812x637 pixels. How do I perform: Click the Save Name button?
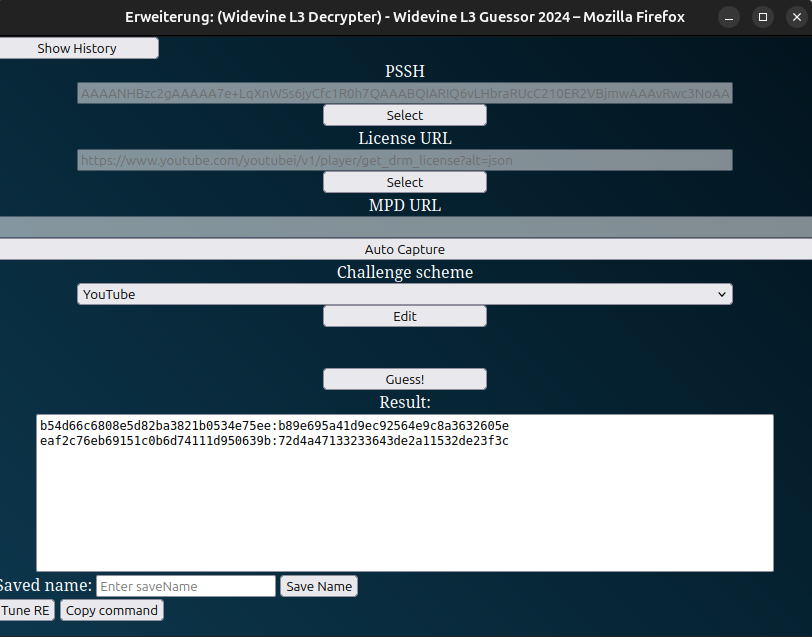click(x=319, y=586)
